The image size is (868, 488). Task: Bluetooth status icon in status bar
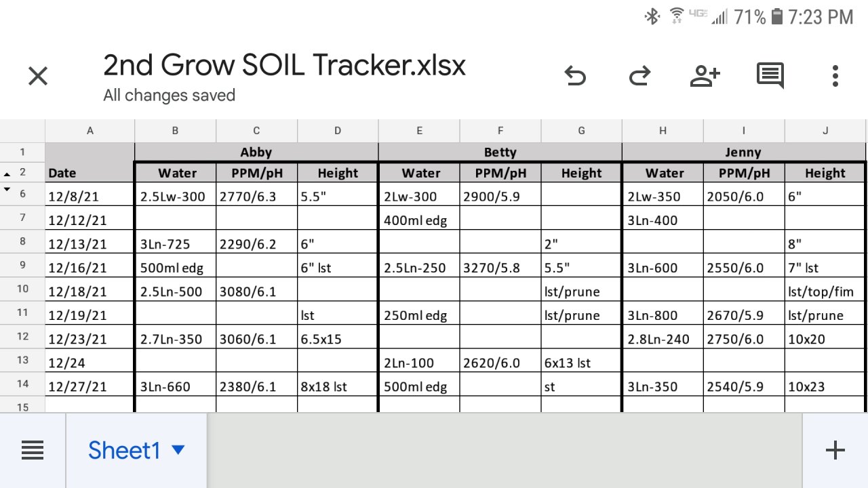(x=652, y=16)
